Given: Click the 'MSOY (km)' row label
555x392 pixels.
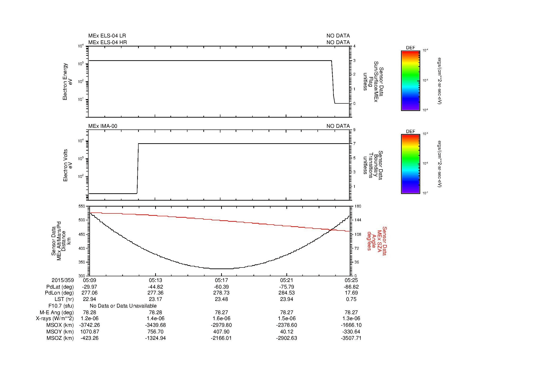Looking at the screenshot, I should [60, 332].
